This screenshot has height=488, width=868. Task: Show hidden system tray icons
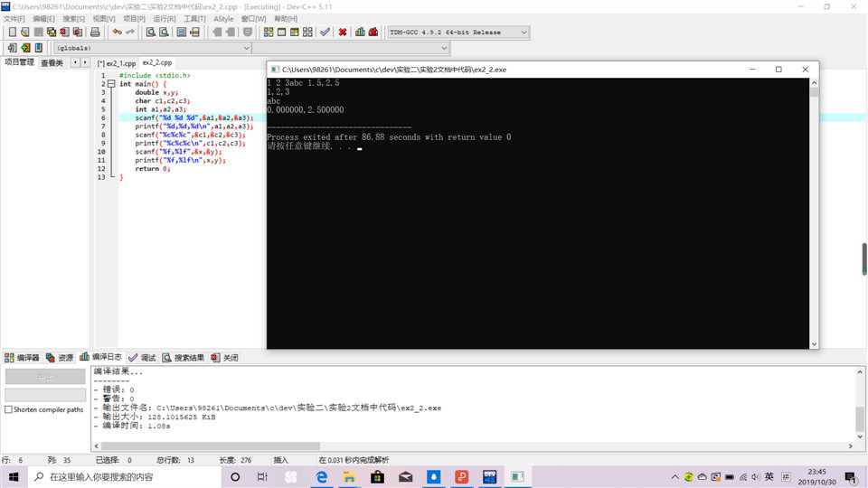click(x=675, y=476)
